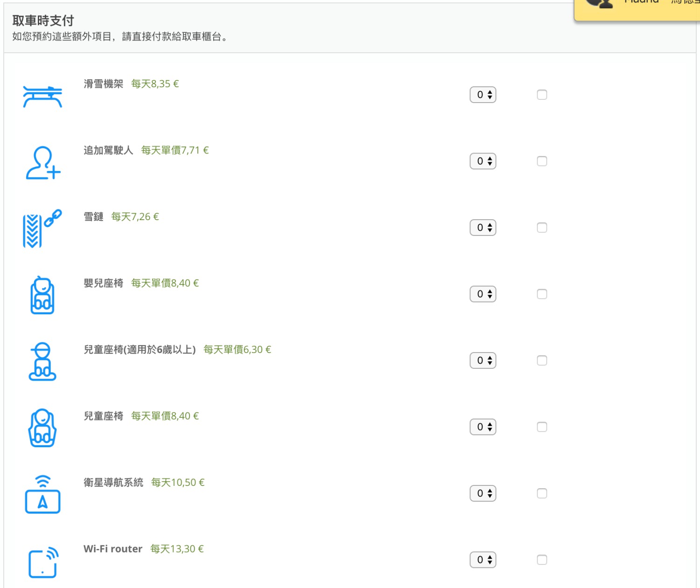Click the booster seat icon for ages 6+
This screenshot has width=700, height=588.
pyautogui.click(x=42, y=361)
